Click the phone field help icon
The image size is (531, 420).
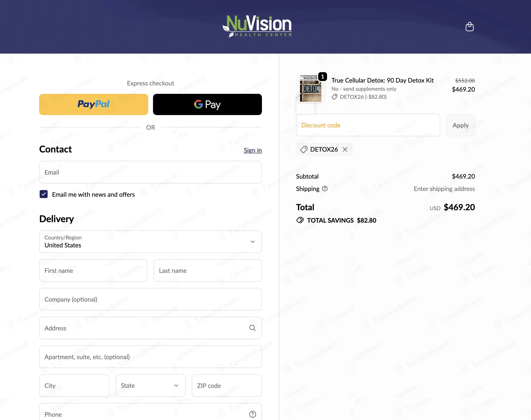click(x=252, y=414)
